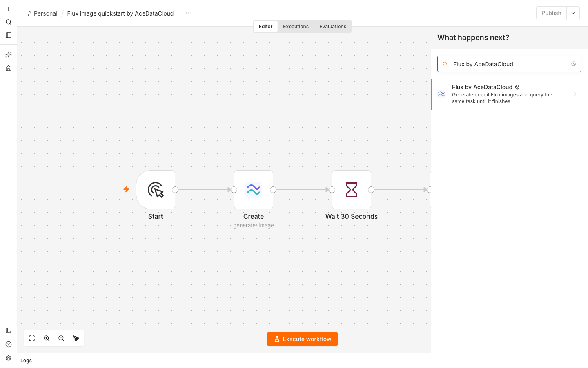
Task: Click the Create node output connector
Action: pyautogui.click(x=273, y=190)
